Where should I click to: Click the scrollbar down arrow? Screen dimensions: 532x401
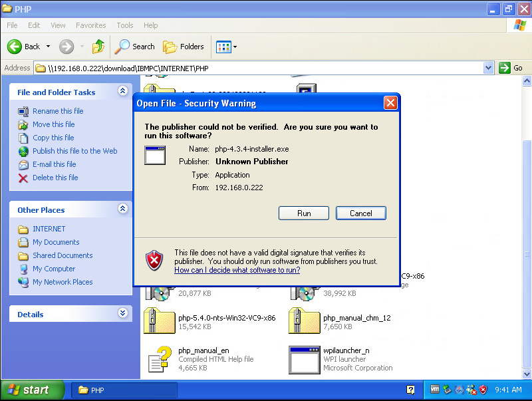[x=527, y=374]
